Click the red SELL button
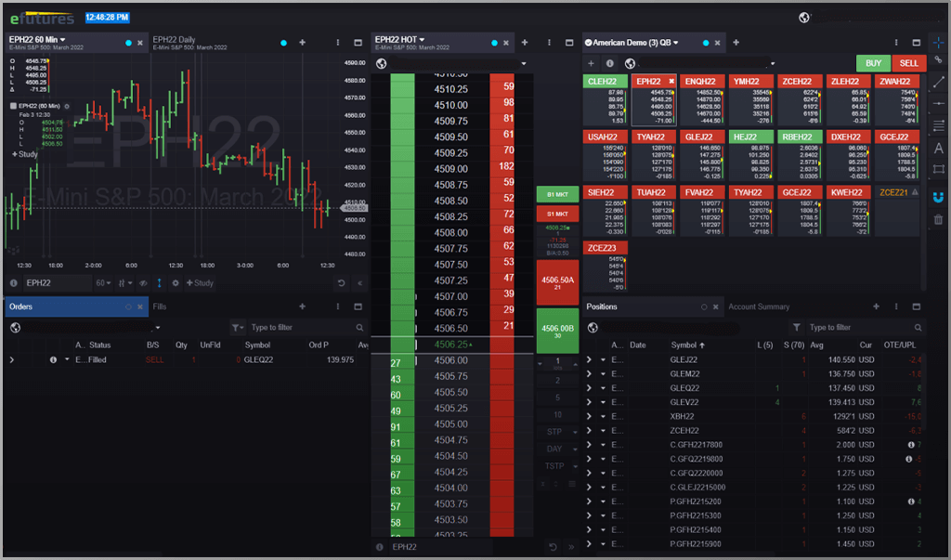951x560 pixels. point(908,63)
